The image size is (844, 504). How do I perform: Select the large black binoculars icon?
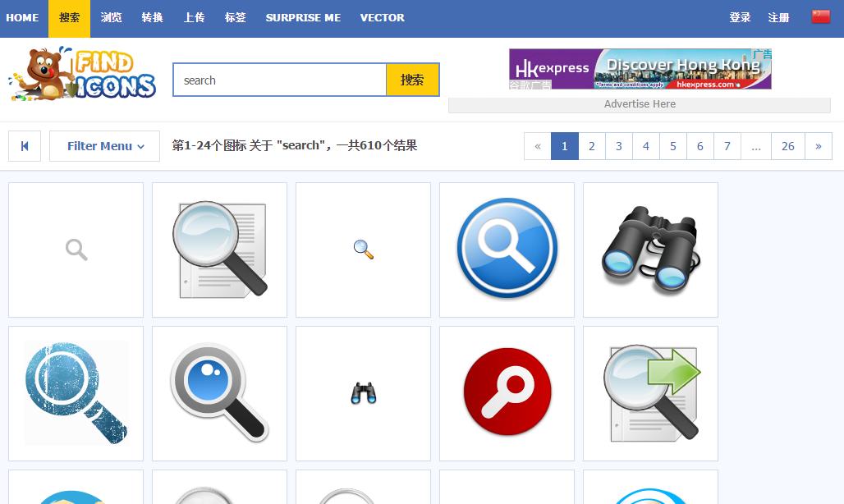coord(651,250)
